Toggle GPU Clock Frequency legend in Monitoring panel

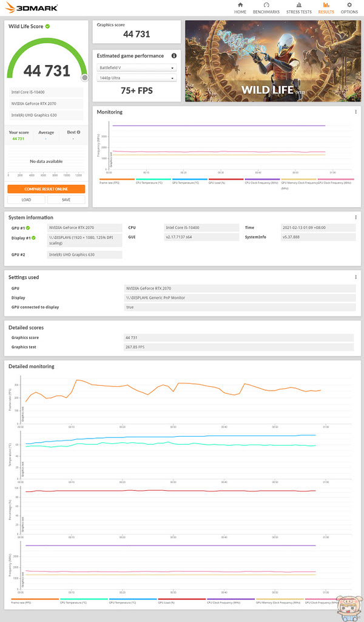pos(336,181)
